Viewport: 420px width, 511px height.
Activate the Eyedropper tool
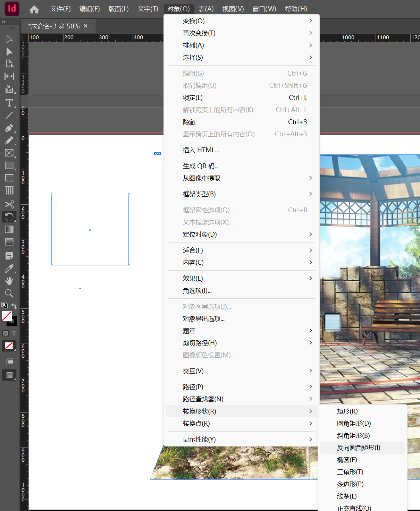click(x=9, y=269)
